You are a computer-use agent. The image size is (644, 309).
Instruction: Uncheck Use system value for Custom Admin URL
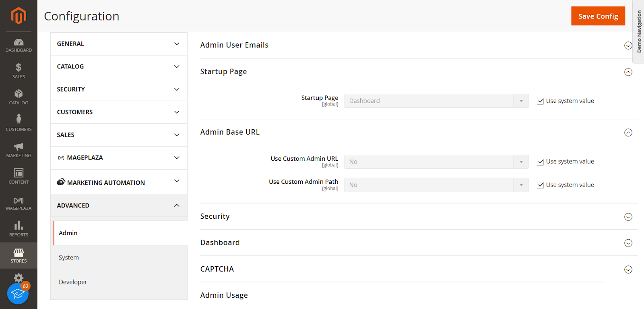coord(540,162)
